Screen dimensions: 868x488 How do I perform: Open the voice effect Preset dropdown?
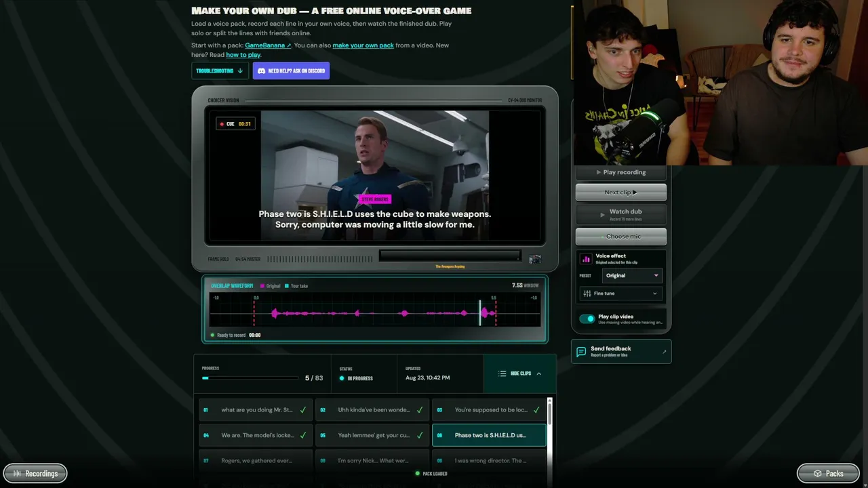click(x=631, y=276)
